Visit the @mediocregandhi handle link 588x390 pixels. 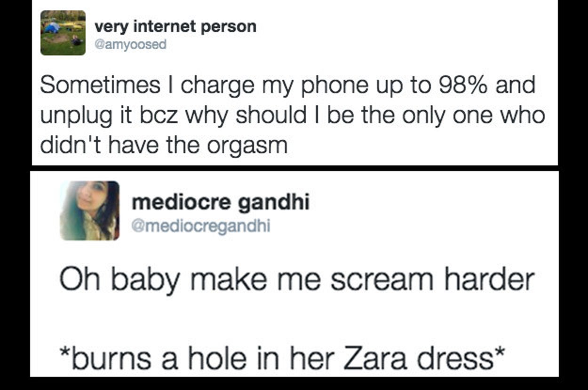(x=201, y=226)
